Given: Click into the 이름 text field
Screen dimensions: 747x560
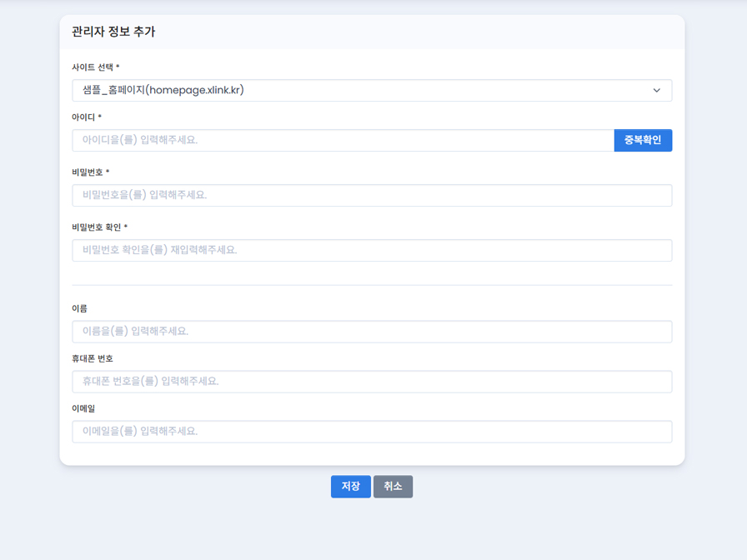Looking at the screenshot, I should 372,331.
